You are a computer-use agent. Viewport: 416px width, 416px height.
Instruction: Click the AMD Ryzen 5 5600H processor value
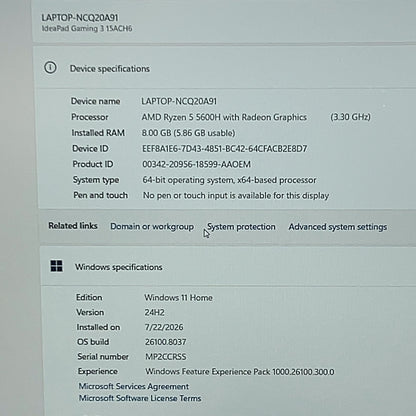click(224, 117)
